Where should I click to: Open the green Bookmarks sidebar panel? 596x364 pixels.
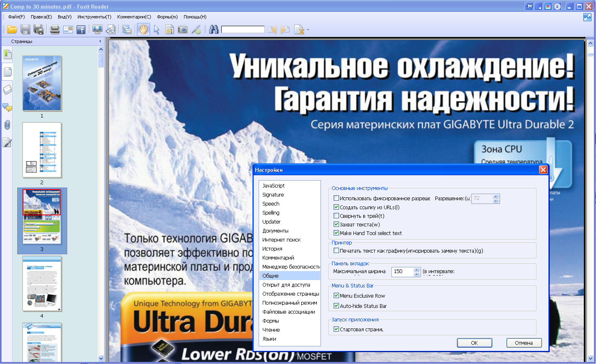pos(7,54)
